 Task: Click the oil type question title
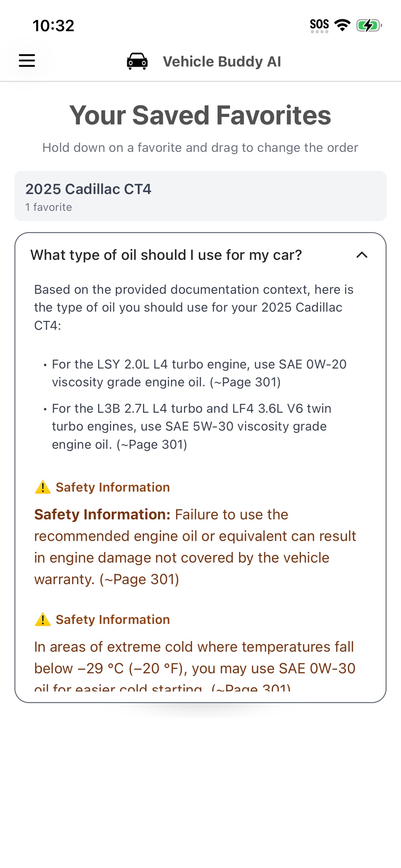166,255
